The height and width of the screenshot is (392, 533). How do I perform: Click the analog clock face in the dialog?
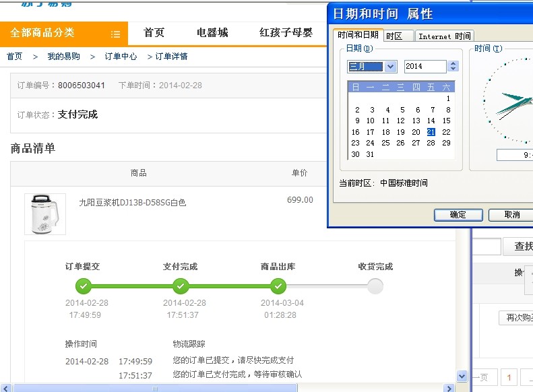coord(509,101)
